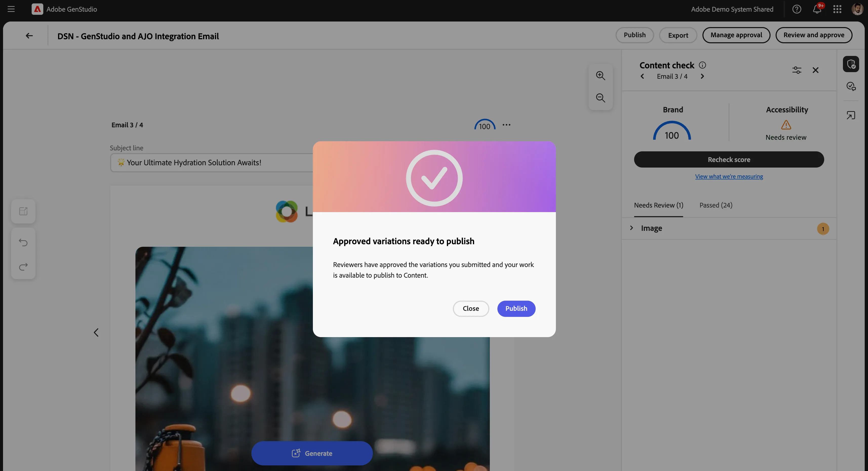Open the export arrow sidebar icon

pyautogui.click(x=851, y=116)
